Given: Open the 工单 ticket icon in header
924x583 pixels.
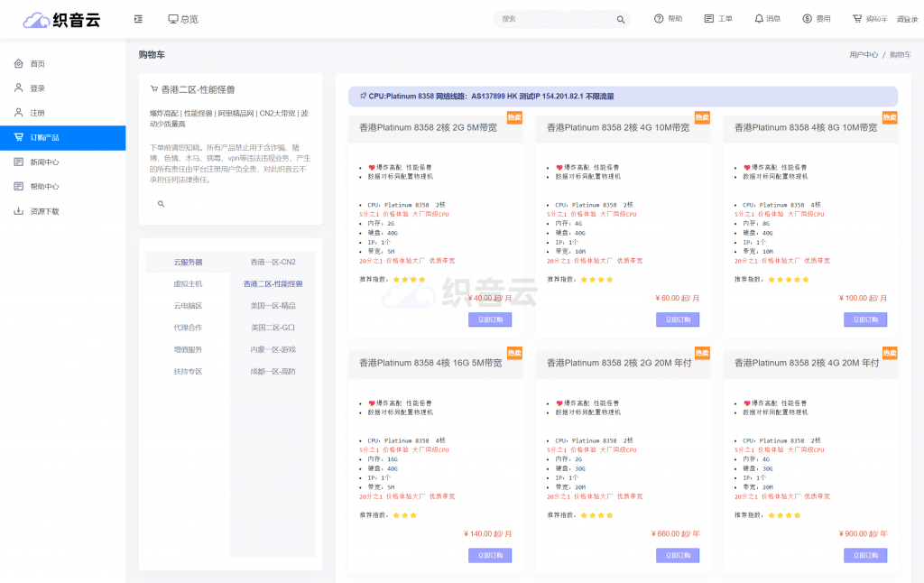Looking at the screenshot, I should pyautogui.click(x=709, y=19).
